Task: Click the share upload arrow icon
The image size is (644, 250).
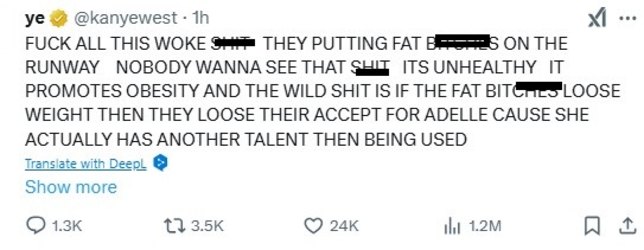Action: point(628,226)
